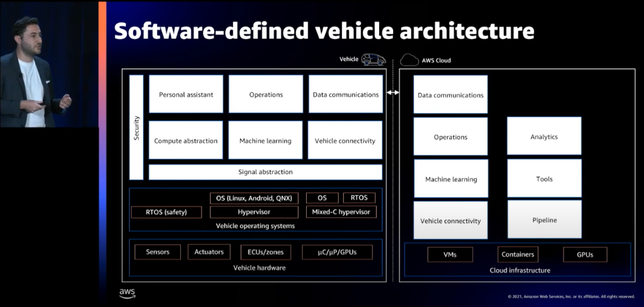Click the Tools box in AWS Cloud
The width and height of the screenshot is (644, 307).
click(x=544, y=178)
